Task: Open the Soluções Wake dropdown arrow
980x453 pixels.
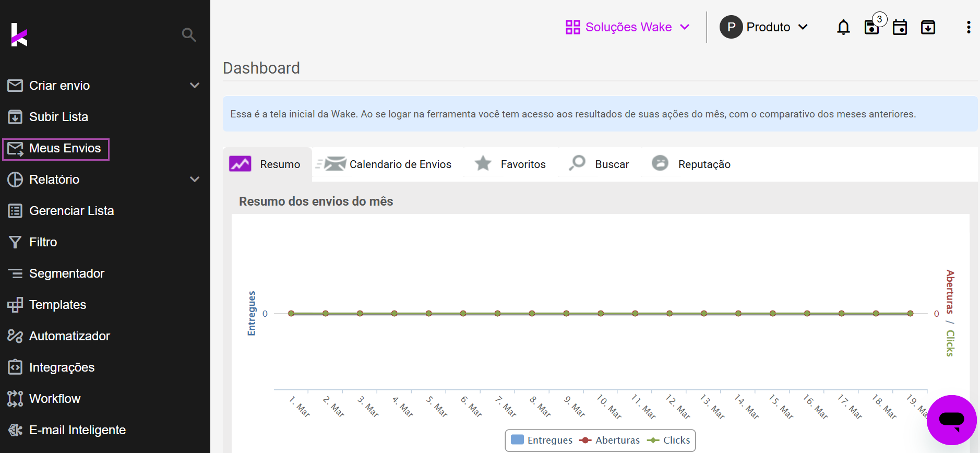Action: 685,27
